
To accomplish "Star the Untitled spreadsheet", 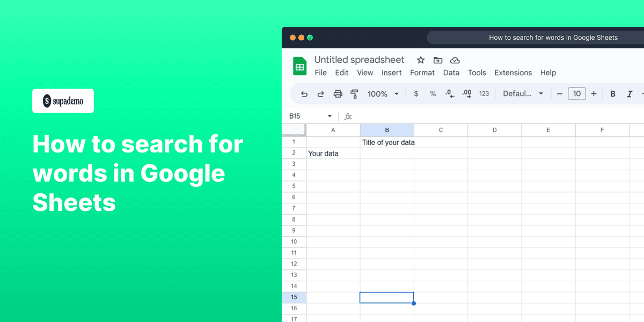I will tap(421, 60).
